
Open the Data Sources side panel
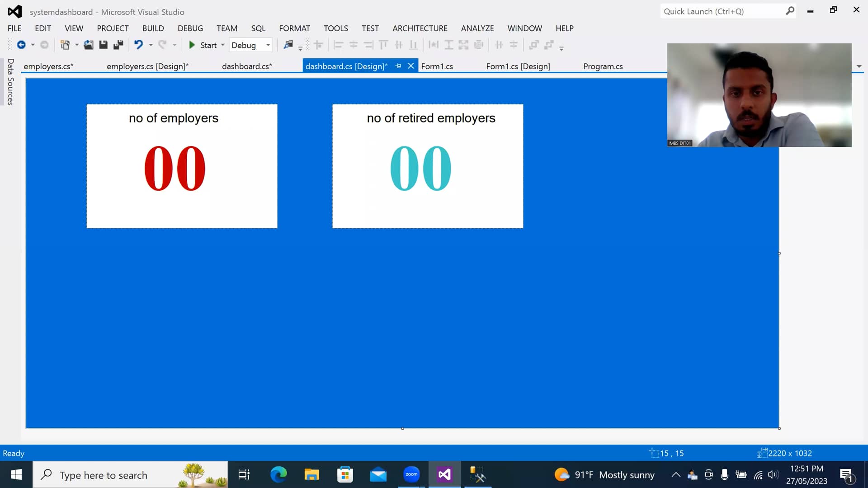pyautogui.click(x=10, y=82)
